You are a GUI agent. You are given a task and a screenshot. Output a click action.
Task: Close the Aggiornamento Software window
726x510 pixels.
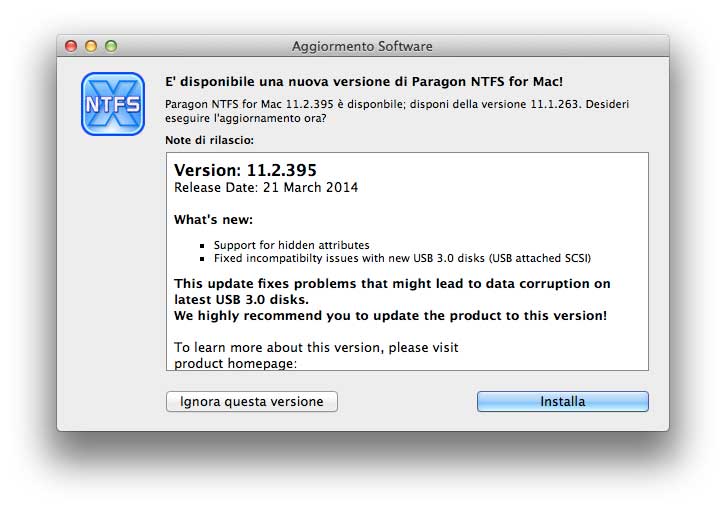(71, 46)
